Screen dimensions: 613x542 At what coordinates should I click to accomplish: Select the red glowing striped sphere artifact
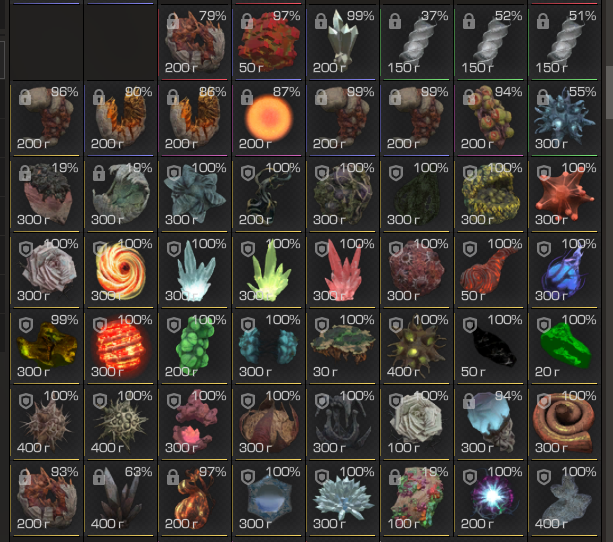[x=121, y=346]
